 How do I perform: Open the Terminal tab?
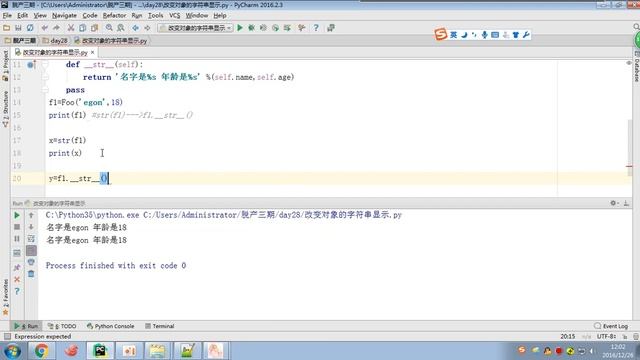pos(160,326)
